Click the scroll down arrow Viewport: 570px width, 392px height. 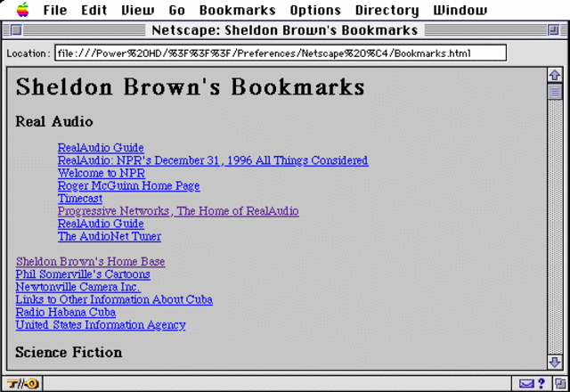tap(554, 362)
